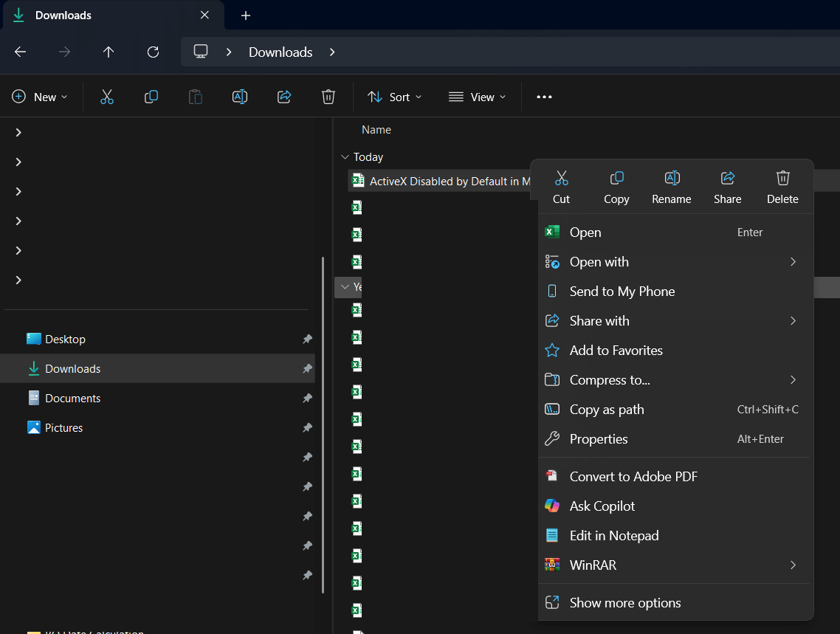
Task: Choose Send to My Phone
Action: tap(675, 292)
